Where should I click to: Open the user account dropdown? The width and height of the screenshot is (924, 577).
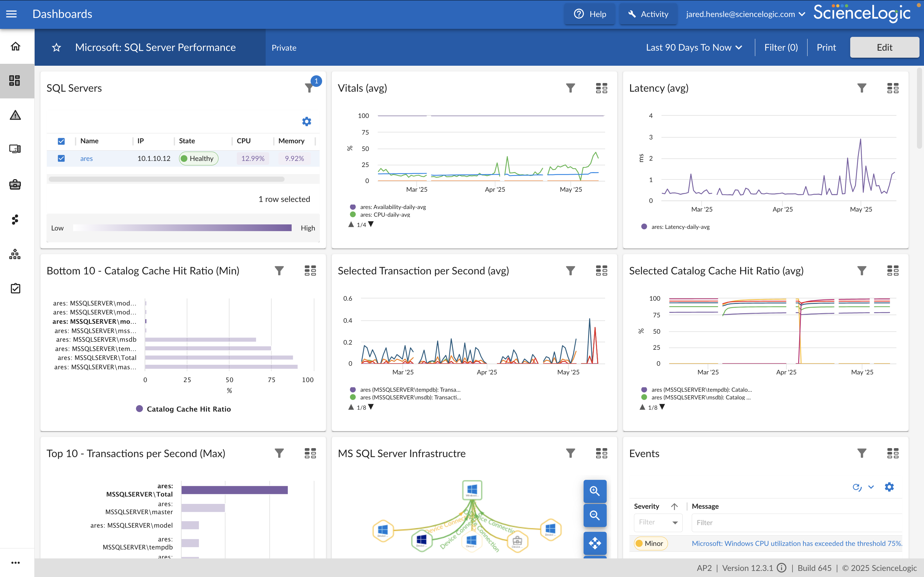[745, 14]
